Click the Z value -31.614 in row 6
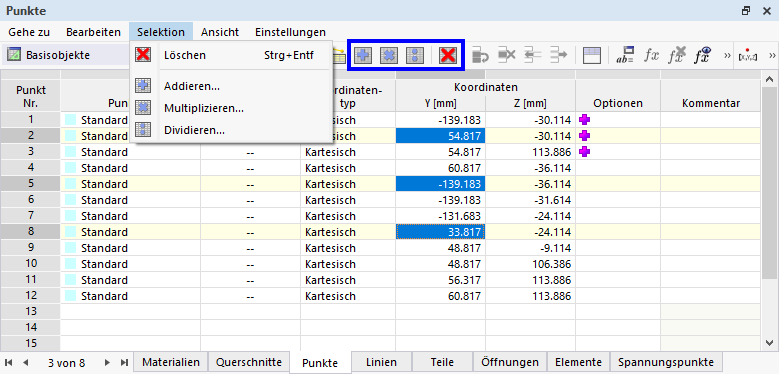The height and width of the screenshot is (374, 779). [x=530, y=200]
